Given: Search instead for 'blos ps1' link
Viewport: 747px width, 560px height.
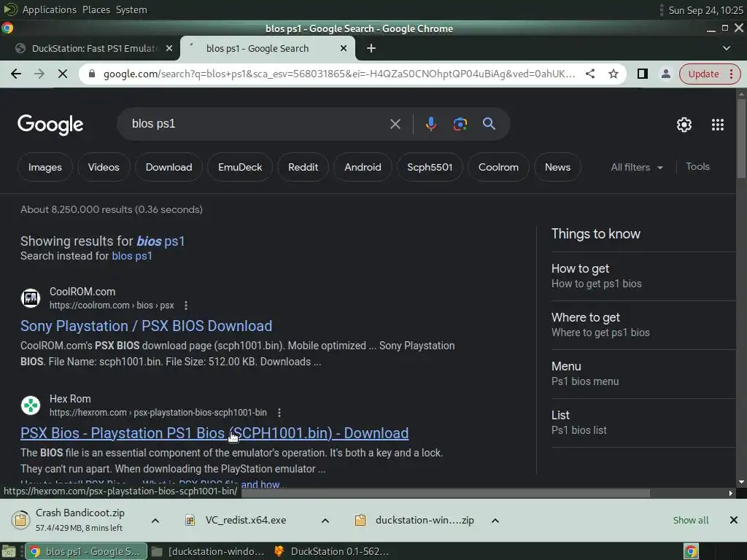Looking at the screenshot, I should point(132,256).
